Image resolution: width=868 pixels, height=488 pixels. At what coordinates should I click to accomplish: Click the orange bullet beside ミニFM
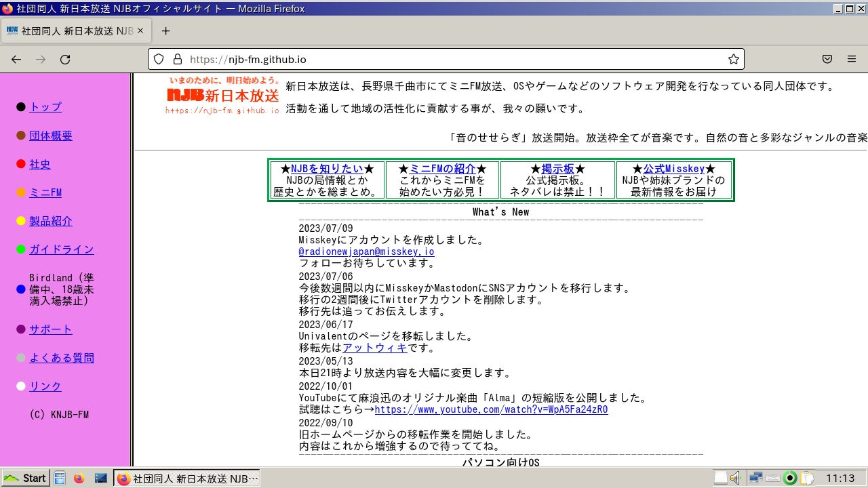click(x=21, y=192)
